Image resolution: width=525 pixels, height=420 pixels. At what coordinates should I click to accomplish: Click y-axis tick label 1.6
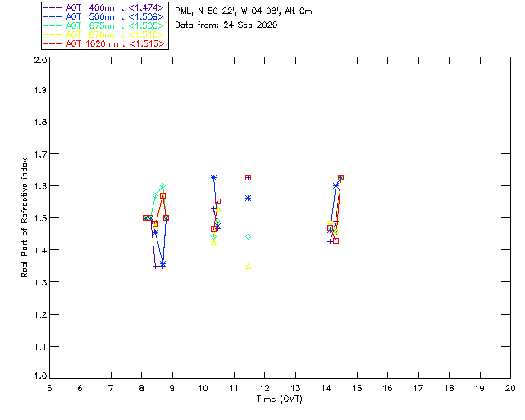pyautogui.click(x=40, y=186)
